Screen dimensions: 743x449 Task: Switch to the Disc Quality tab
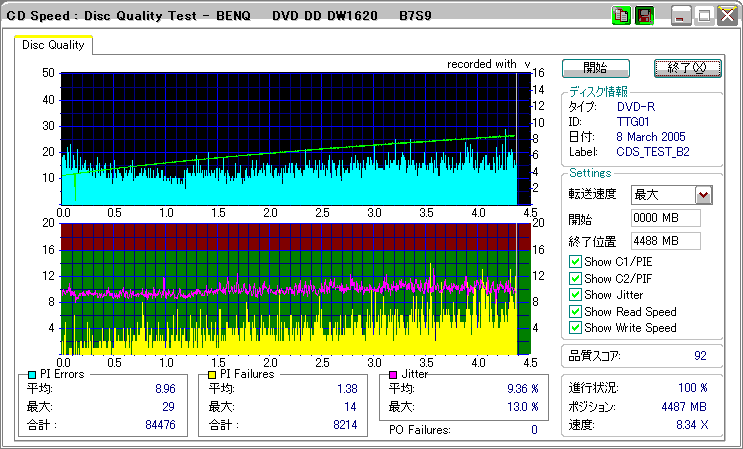coord(53,44)
